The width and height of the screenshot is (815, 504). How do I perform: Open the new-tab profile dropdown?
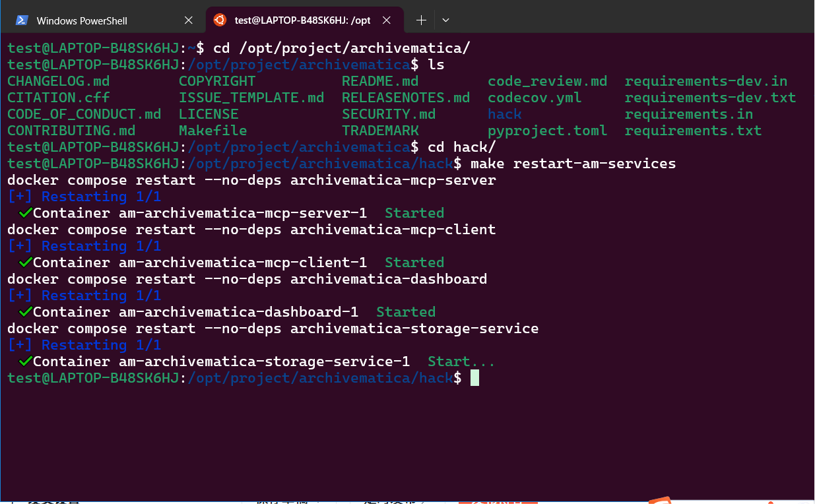coord(445,20)
